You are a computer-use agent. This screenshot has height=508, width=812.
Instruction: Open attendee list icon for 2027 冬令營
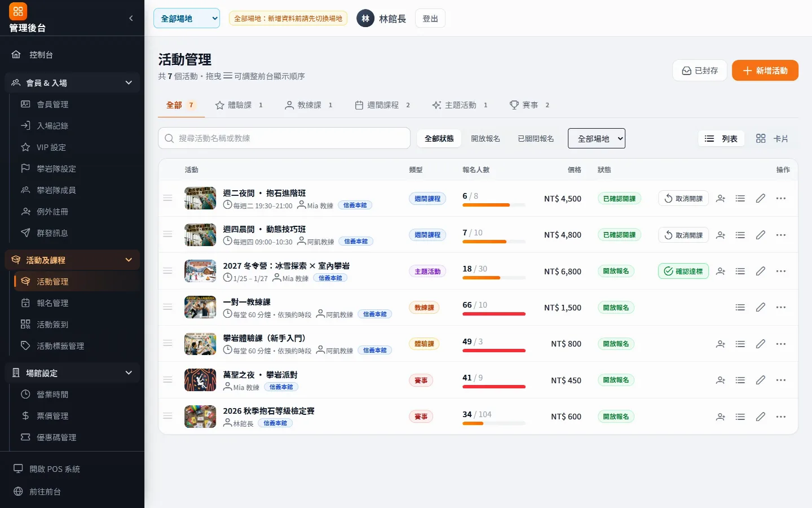pyautogui.click(x=740, y=271)
